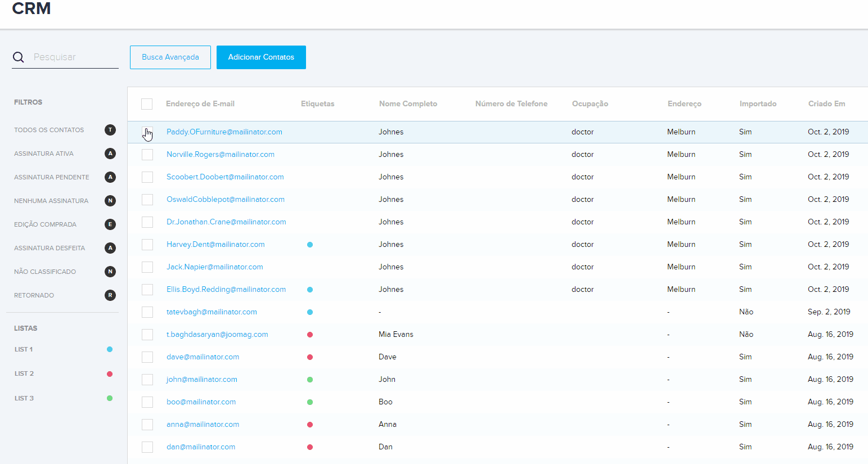This screenshot has width=868, height=464.
Task: Click the green tag dot on john@mailinator.com row
Action: [310, 380]
